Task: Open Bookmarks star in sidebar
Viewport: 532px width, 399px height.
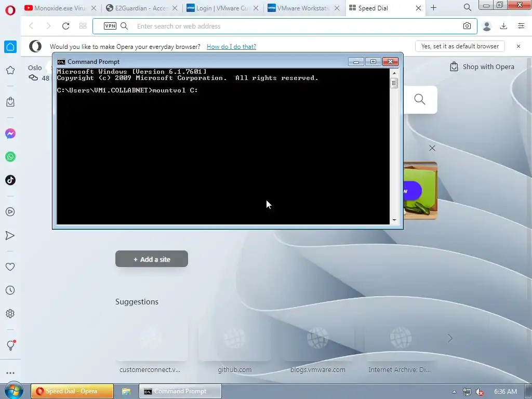Action: tap(10, 70)
